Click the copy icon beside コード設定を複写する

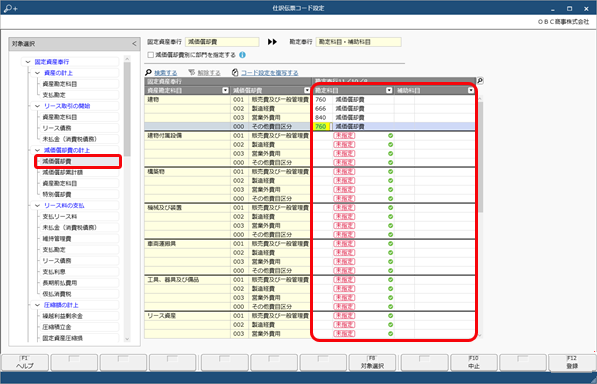235,72
